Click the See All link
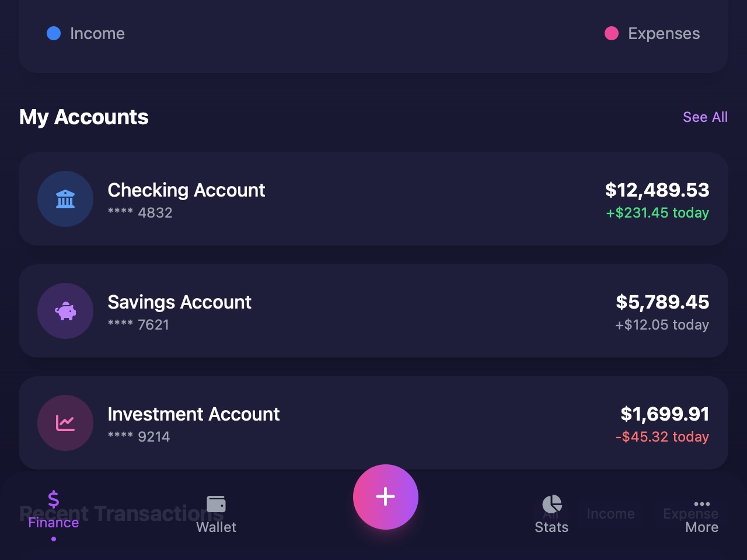This screenshot has width=747, height=560. tap(705, 117)
